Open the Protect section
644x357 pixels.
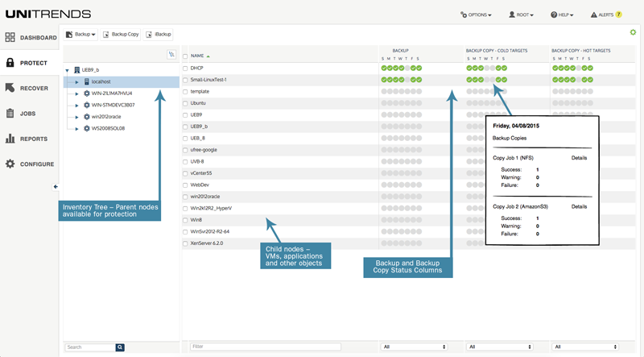tap(31, 63)
